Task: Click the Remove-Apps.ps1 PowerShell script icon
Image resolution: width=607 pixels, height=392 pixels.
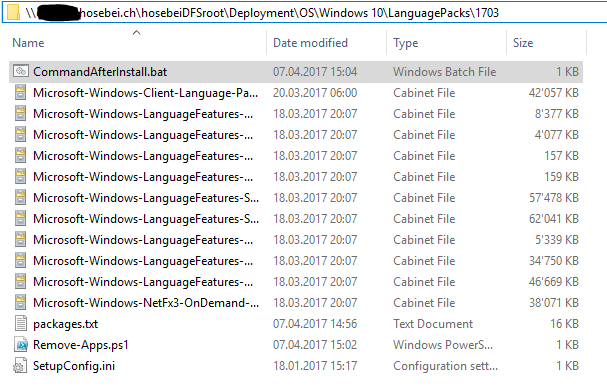Action: click(x=21, y=344)
